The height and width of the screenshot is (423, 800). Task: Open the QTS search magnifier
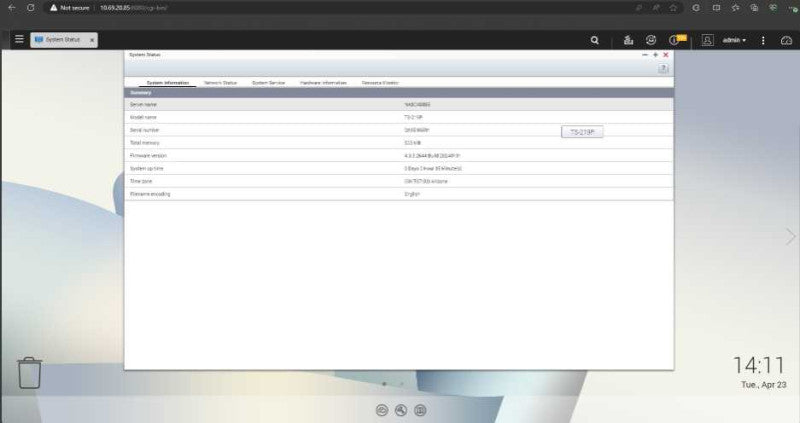pyautogui.click(x=594, y=40)
